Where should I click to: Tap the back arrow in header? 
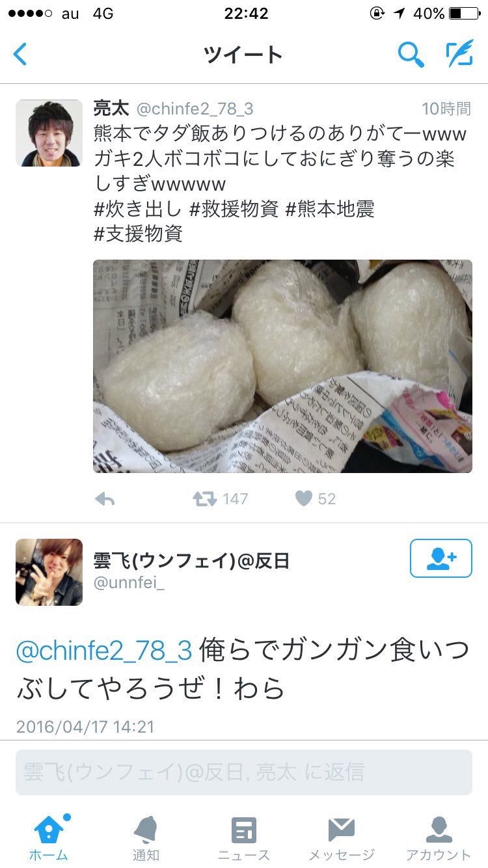point(20,55)
